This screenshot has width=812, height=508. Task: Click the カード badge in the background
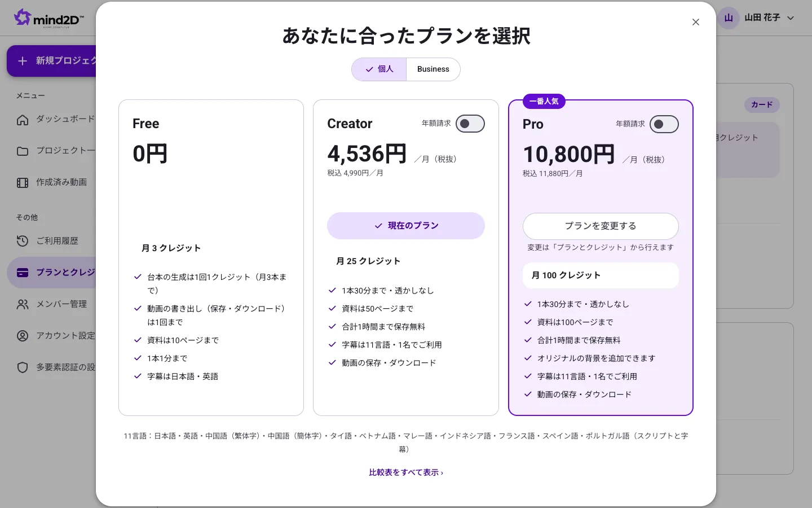pyautogui.click(x=762, y=105)
